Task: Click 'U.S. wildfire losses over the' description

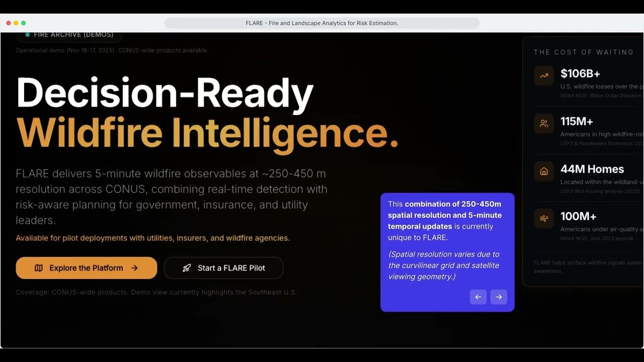Action: click(602, 86)
